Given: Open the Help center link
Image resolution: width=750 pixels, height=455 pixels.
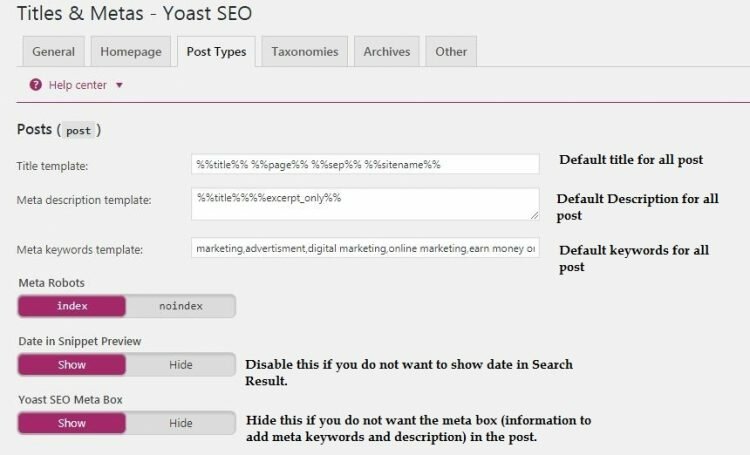Looking at the screenshot, I should click(77, 85).
